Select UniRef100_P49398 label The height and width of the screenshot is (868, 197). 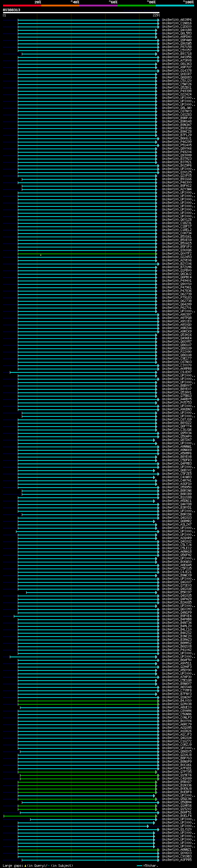pos(176,91)
